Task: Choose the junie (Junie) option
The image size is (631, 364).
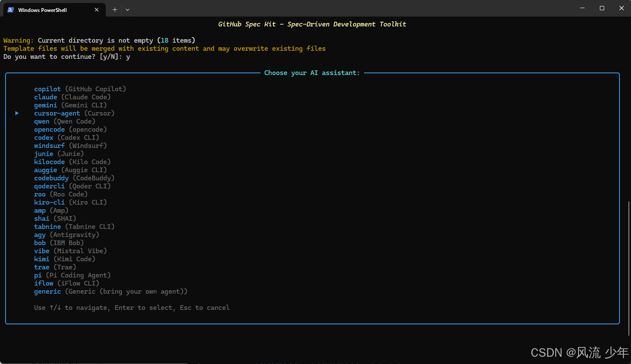Action: pos(59,154)
